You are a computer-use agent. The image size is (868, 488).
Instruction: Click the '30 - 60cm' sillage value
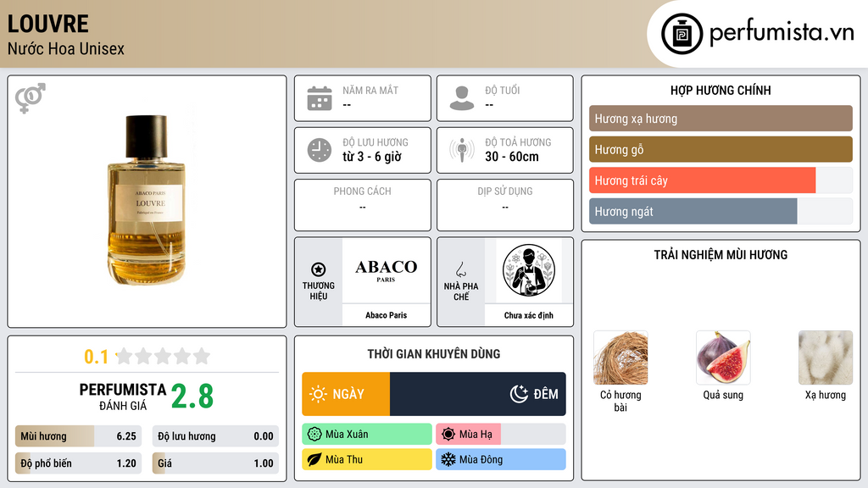pyautogui.click(x=512, y=157)
